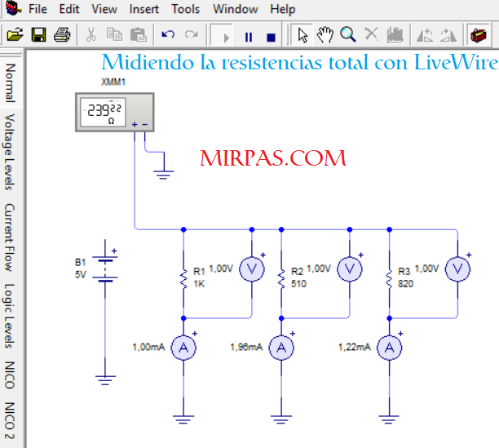This screenshot has height=448, width=499.
Task: Click the 5V battery value label
Action: [x=81, y=274]
